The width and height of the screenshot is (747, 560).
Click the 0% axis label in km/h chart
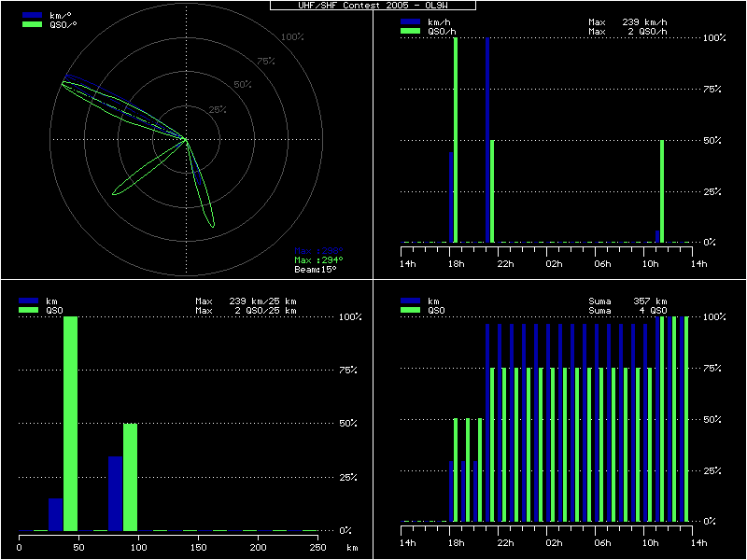point(710,243)
